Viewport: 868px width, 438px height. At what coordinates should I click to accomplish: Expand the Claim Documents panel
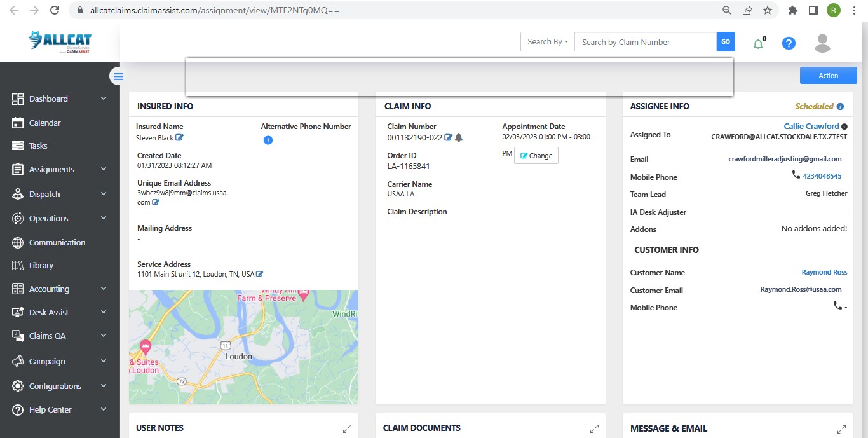(594, 429)
